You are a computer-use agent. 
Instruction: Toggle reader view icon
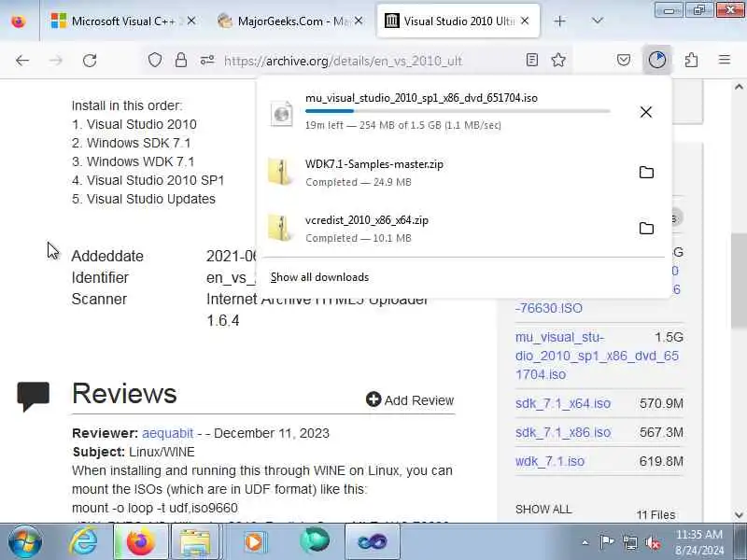[x=532, y=60]
